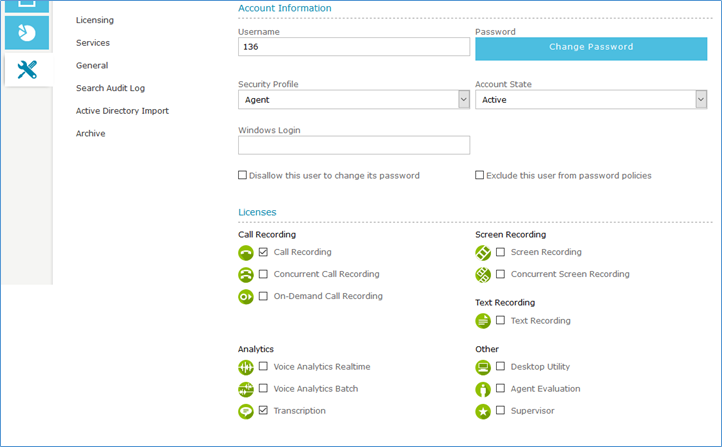722x447 pixels.
Task: Select Active Directory Import menu item
Action: pos(122,111)
